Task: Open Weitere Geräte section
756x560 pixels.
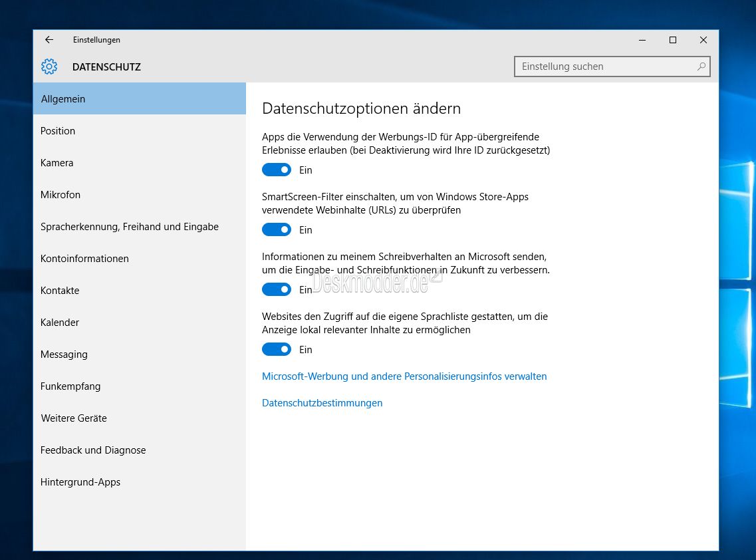Action: coord(140,418)
